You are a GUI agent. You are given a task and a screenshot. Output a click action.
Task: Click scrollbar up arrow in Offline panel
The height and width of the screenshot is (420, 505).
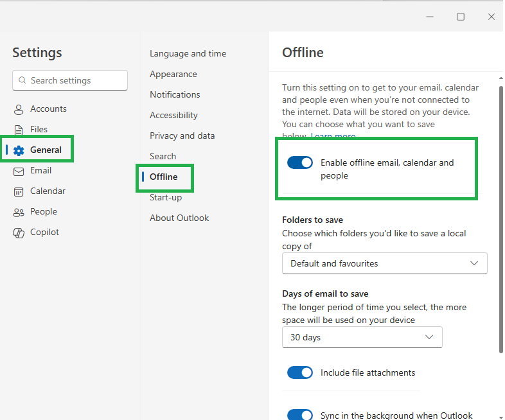[x=501, y=78]
